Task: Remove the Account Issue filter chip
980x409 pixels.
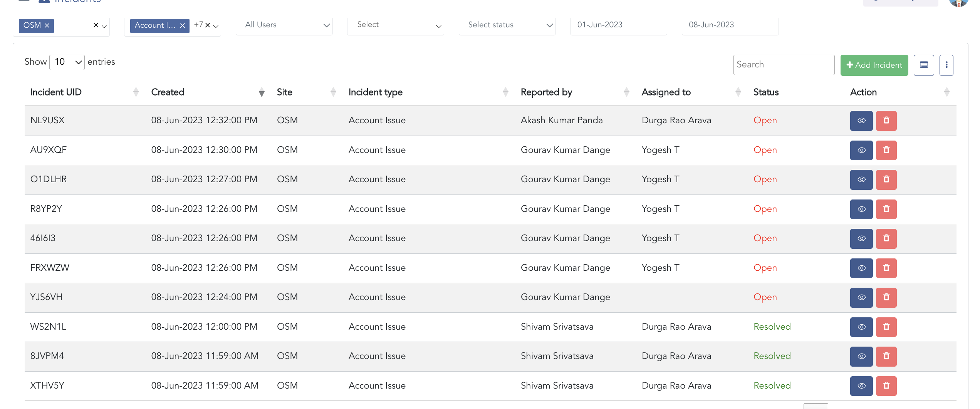Action: pos(183,25)
